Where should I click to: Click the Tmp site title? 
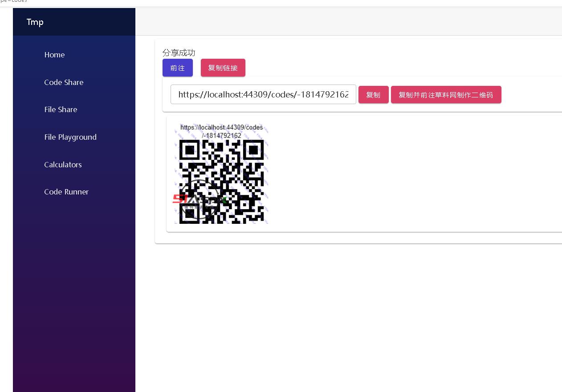pyautogui.click(x=35, y=22)
